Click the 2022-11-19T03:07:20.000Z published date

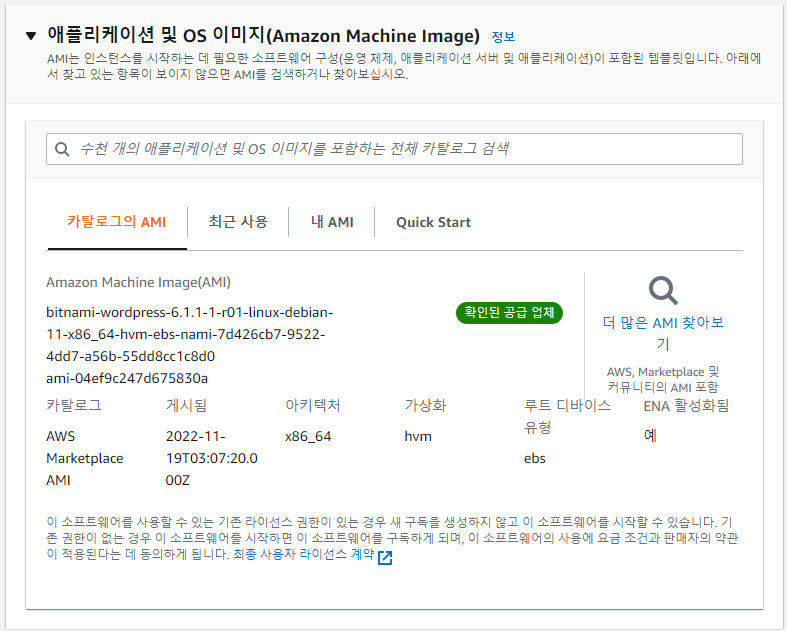point(212,458)
